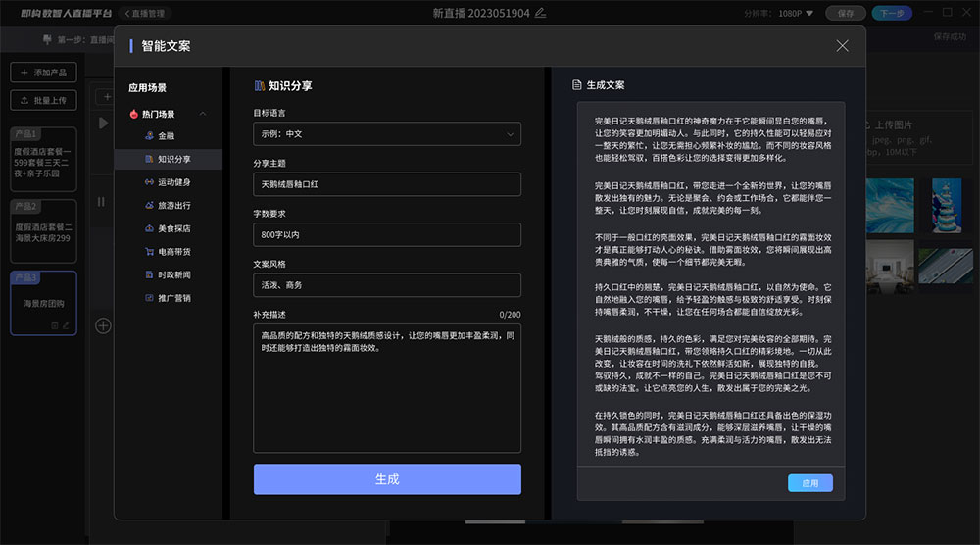Viewport: 980px width, 545px height.
Task: Select the 金融 finance scene icon
Action: (149, 135)
